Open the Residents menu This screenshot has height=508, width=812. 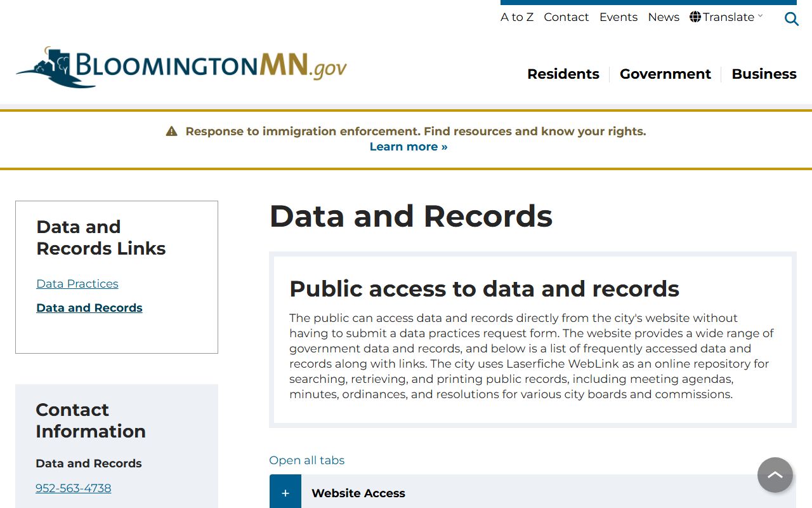(x=563, y=74)
